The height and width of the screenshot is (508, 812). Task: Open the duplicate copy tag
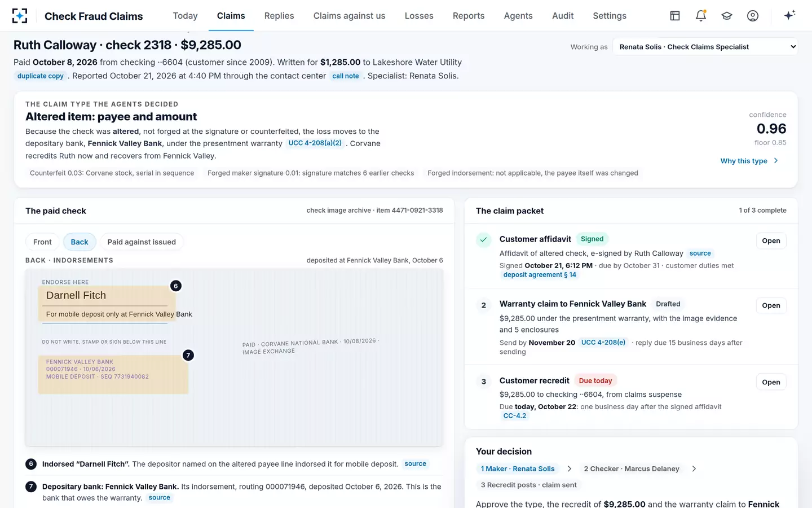[x=41, y=76]
